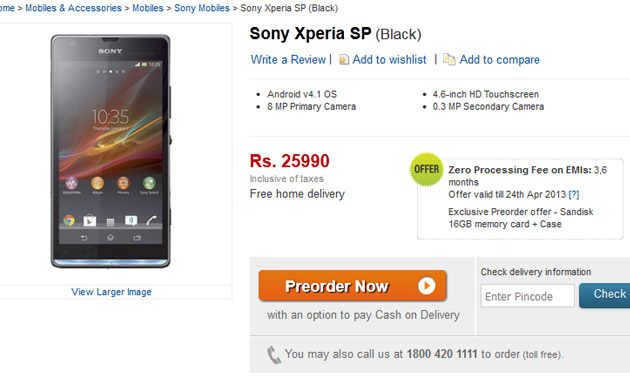Click the Preorder Now button
630x380 pixels.
[352, 286]
